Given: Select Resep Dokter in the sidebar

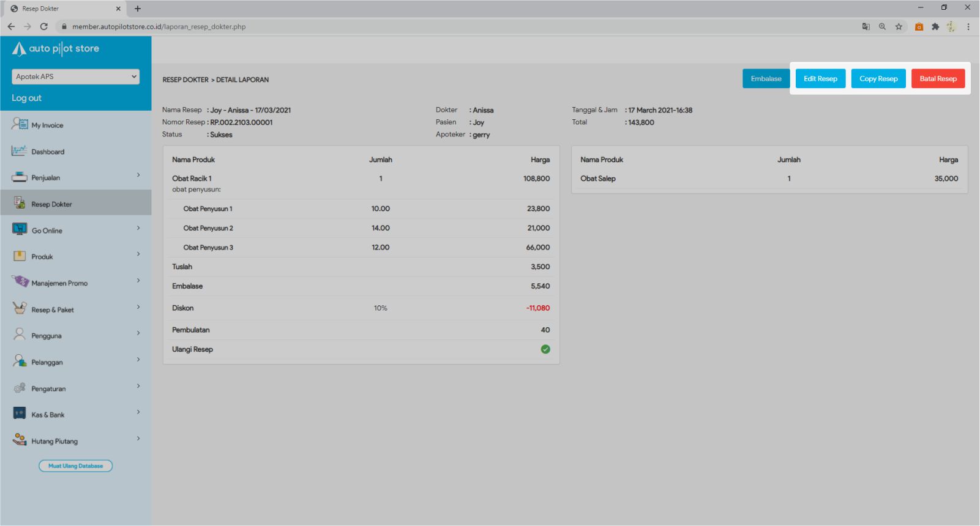Looking at the screenshot, I should tap(52, 204).
